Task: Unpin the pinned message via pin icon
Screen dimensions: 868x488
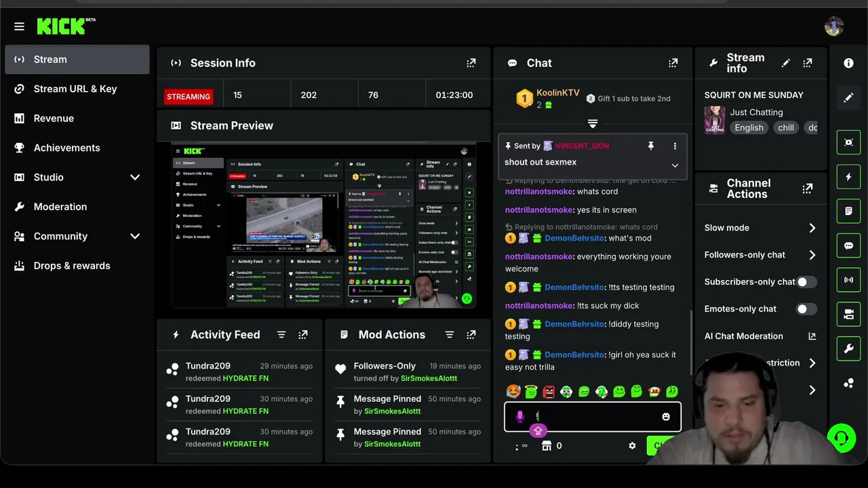Action: coord(650,146)
